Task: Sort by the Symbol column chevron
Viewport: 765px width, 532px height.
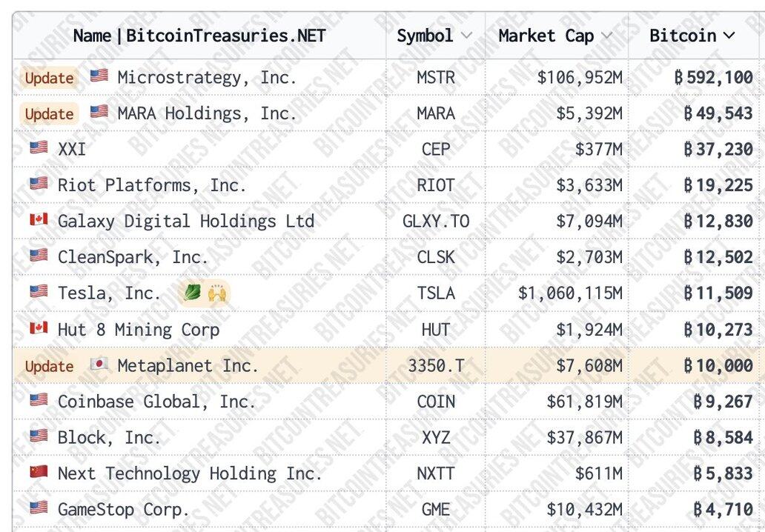Action: (x=466, y=36)
